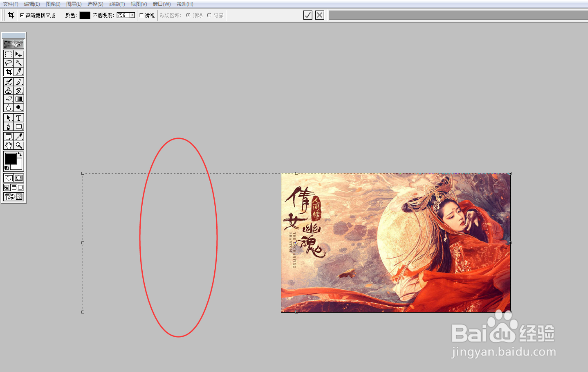Select the Zoom magnifier tool

pyautogui.click(x=19, y=145)
